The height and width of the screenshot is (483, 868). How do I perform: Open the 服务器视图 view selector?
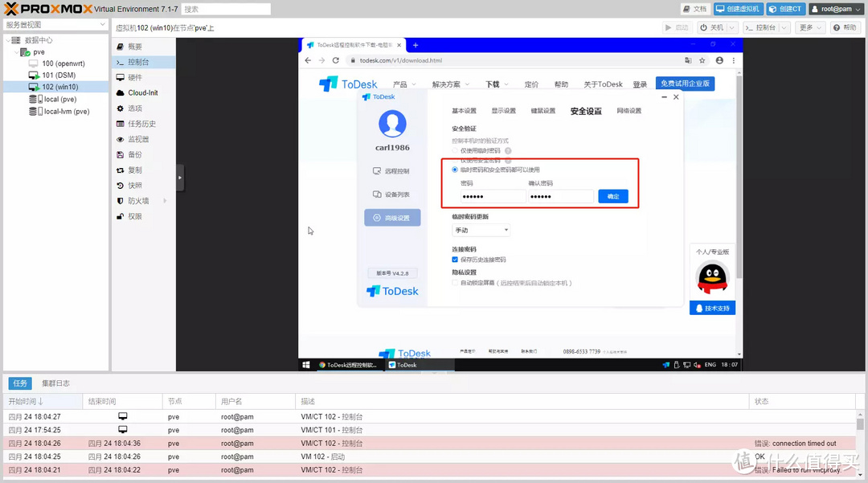pyautogui.click(x=55, y=25)
